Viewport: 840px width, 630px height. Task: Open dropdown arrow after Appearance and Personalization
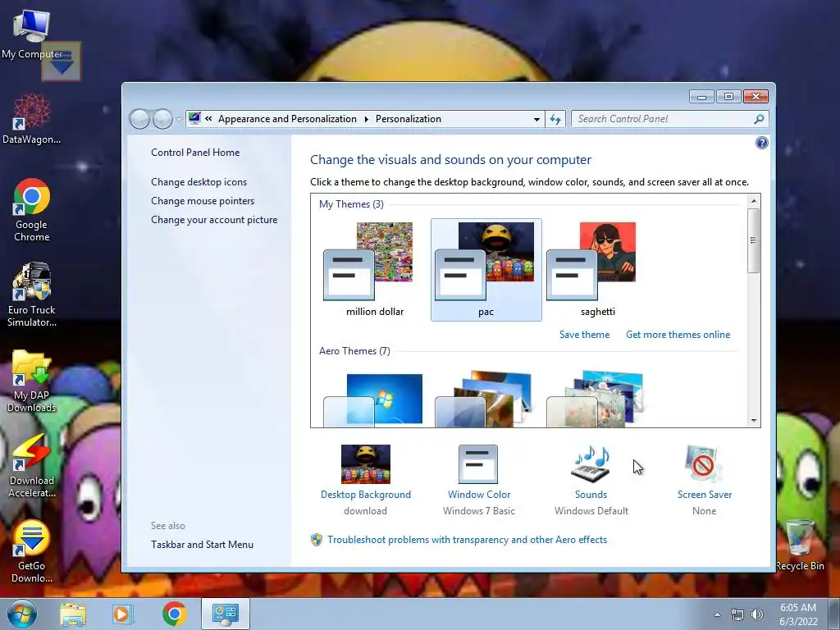click(367, 119)
